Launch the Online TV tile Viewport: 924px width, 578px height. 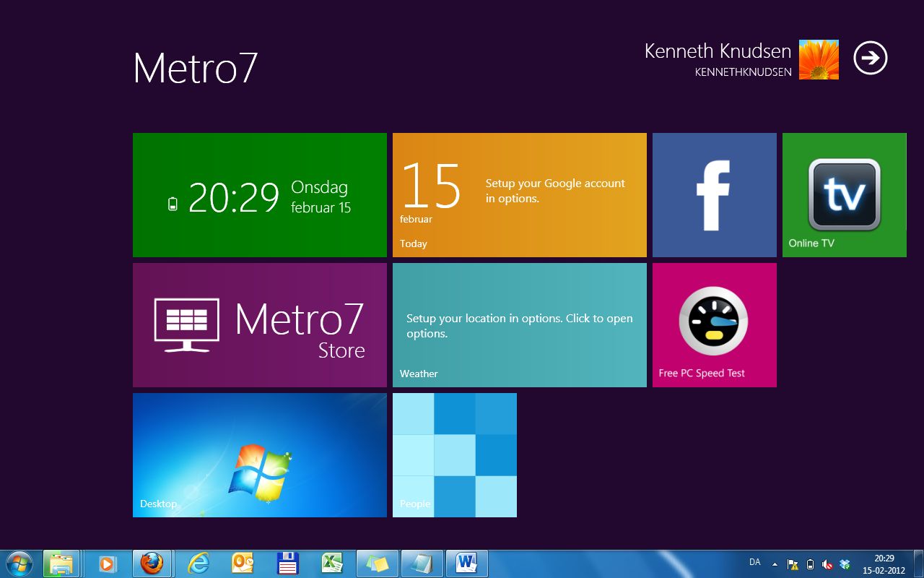click(x=844, y=194)
